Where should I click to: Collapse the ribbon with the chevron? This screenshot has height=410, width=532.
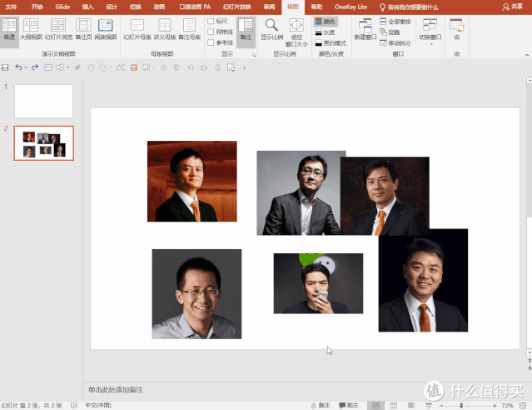pyautogui.click(x=526, y=55)
